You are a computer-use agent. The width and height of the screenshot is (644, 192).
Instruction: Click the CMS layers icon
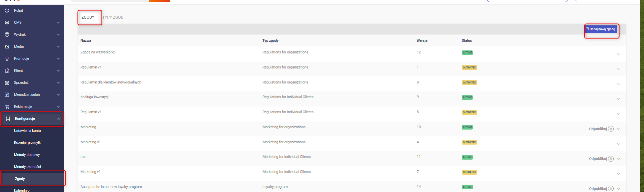click(x=7, y=22)
